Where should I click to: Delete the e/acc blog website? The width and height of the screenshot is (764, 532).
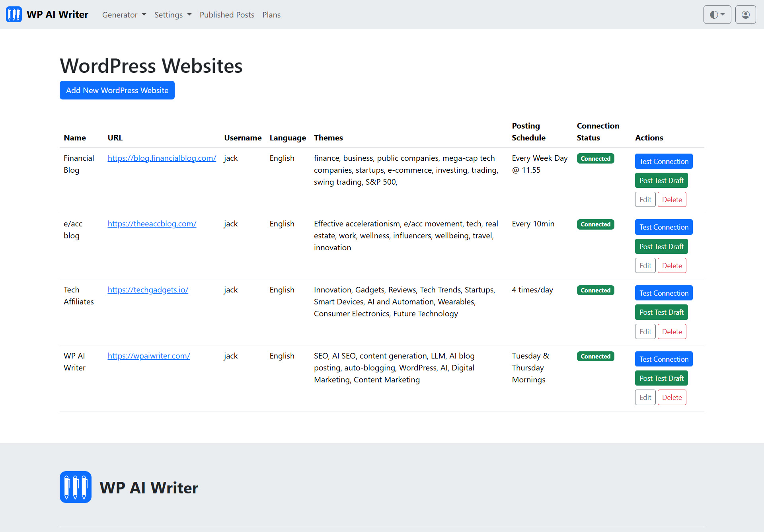[672, 265]
